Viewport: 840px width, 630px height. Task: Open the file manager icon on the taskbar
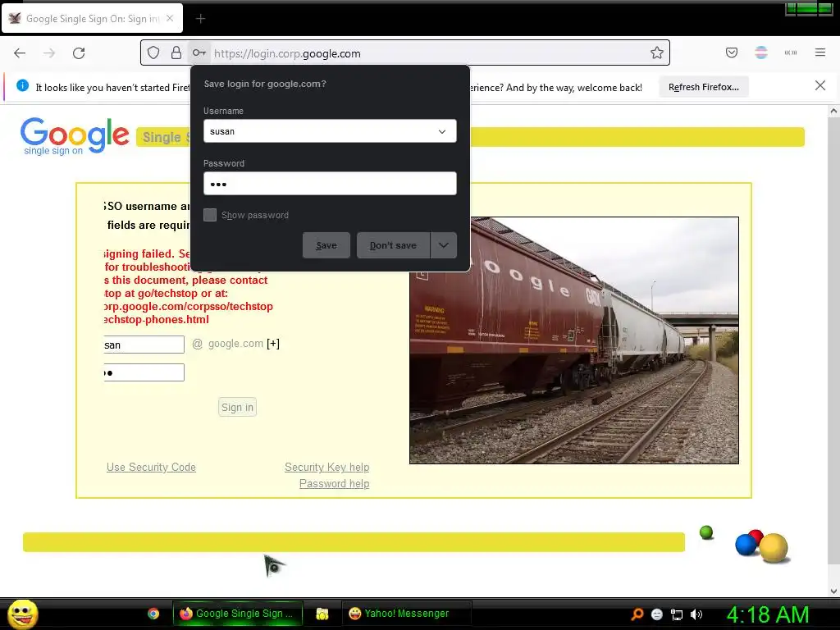tap(322, 614)
